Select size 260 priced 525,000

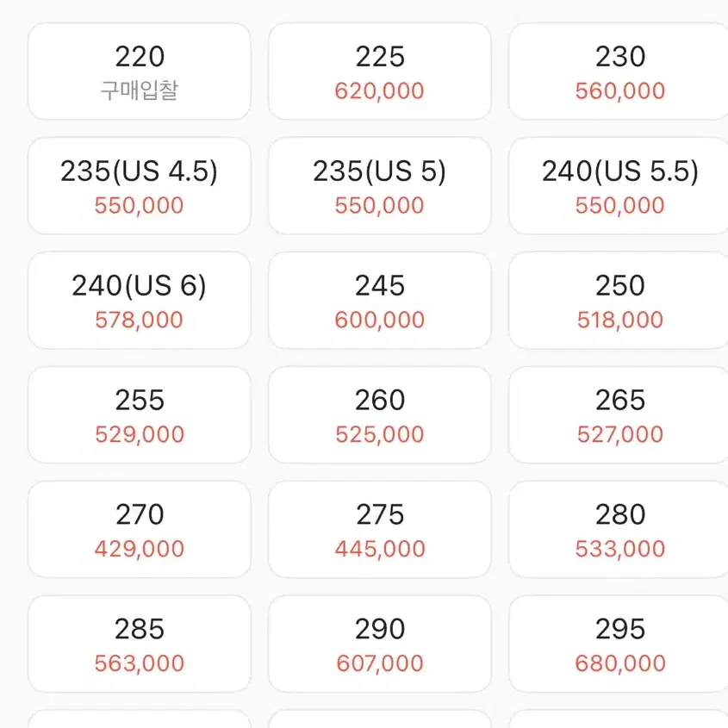tap(380, 415)
